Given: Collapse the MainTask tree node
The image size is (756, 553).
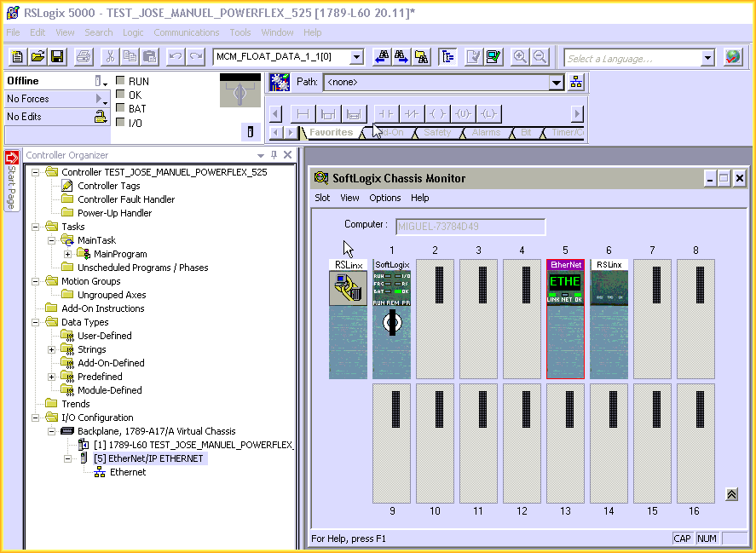Looking at the screenshot, I should pos(52,240).
